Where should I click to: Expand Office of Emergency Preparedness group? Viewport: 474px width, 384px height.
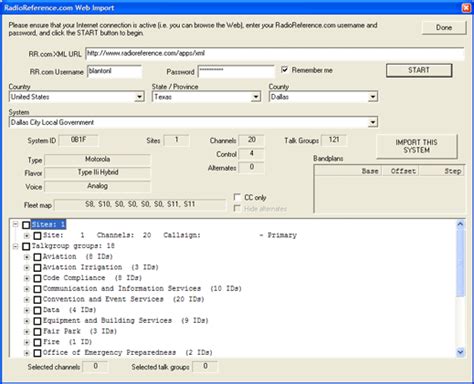(x=27, y=353)
